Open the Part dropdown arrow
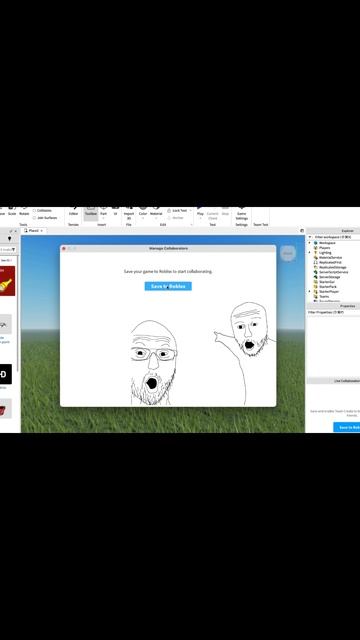Screen dimensions: 360x640 [x=103, y=218]
